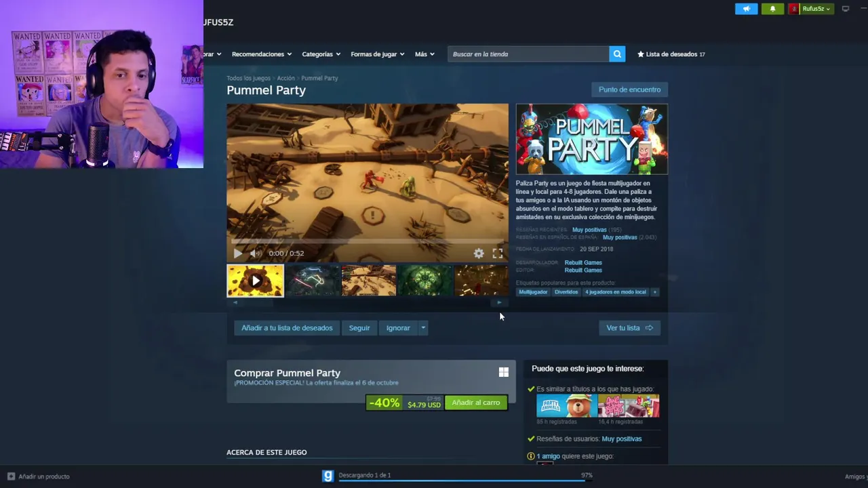Click the Divertidos tag
The width and height of the screenshot is (868, 488).
point(566,292)
